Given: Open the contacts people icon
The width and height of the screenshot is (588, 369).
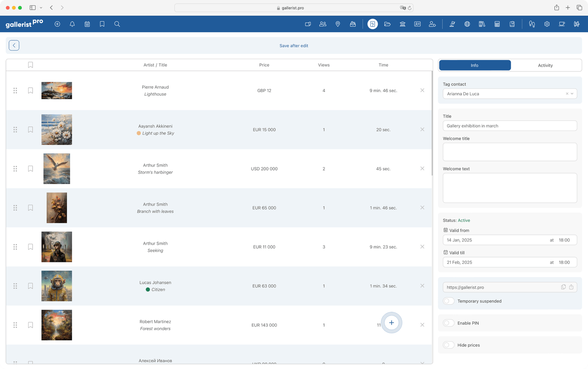Looking at the screenshot, I should (x=323, y=24).
